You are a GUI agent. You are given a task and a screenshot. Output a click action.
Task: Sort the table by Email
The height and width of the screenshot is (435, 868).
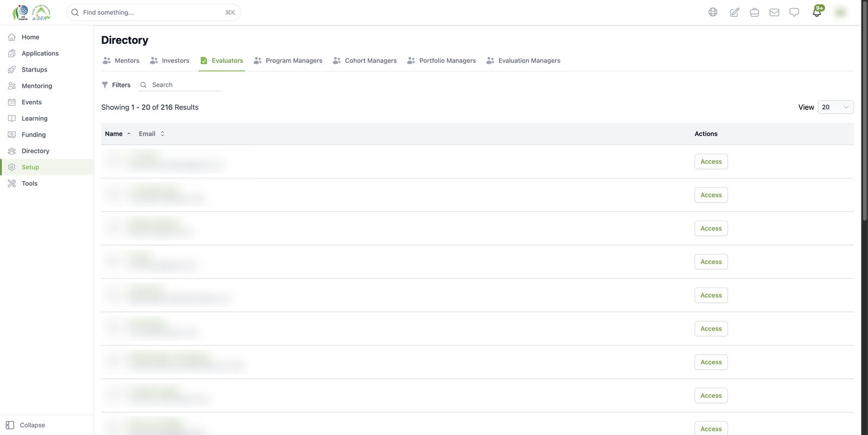[151, 134]
